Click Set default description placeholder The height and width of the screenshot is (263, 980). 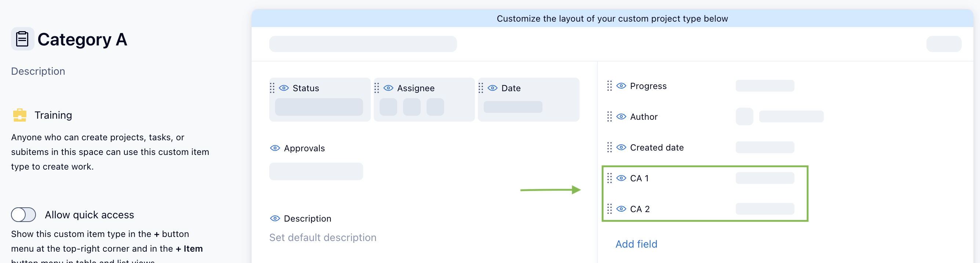click(323, 237)
